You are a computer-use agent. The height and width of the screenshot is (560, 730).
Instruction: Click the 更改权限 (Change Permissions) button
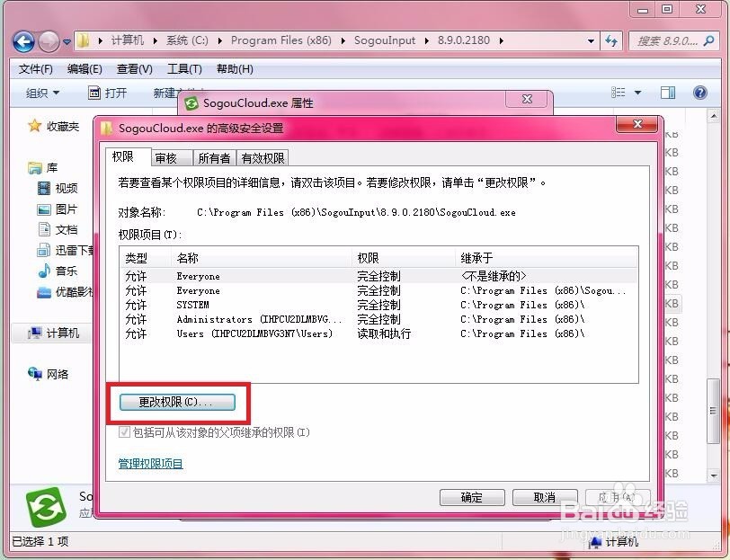point(177,402)
